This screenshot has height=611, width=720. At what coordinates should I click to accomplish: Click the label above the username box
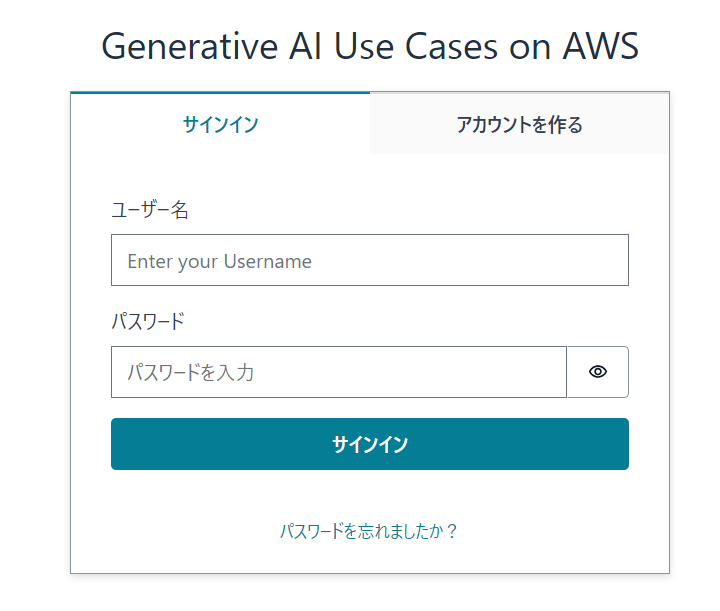pyautogui.click(x=150, y=210)
